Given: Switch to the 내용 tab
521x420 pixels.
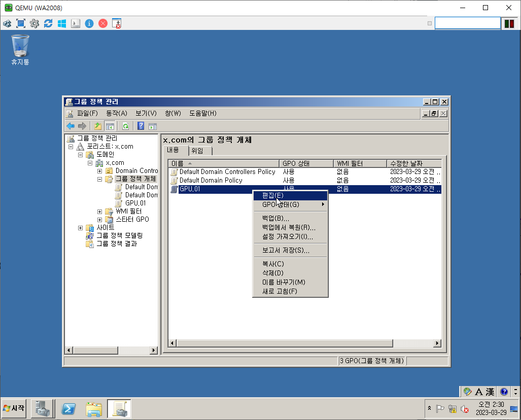Looking at the screenshot, I should coord(175,150).
